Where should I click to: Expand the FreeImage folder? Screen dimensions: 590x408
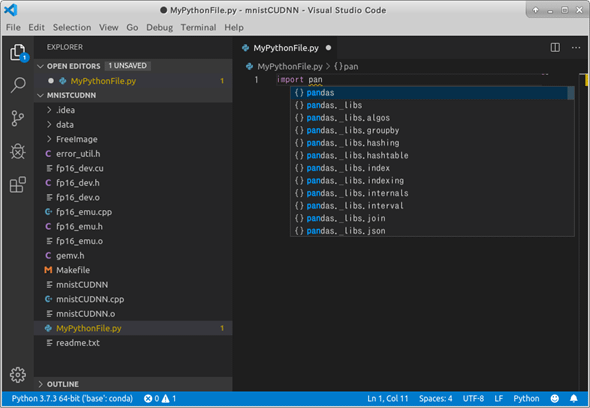coord(49,139)
